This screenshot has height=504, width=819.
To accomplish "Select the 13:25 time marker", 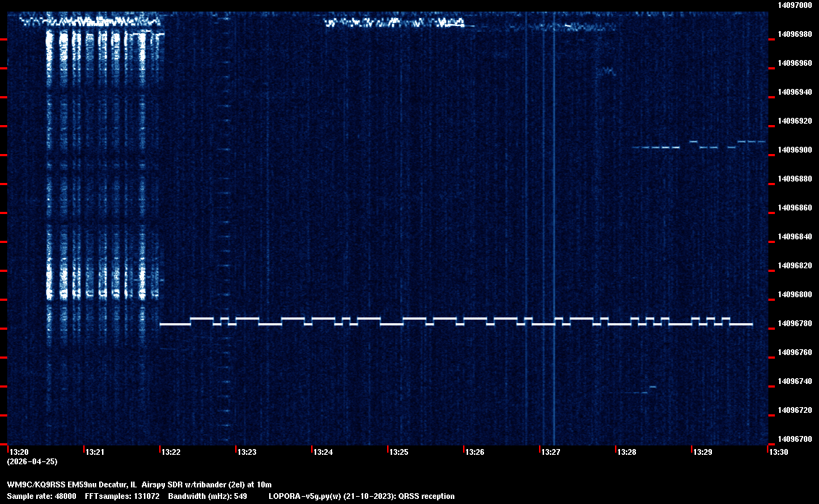I will 399,452.
